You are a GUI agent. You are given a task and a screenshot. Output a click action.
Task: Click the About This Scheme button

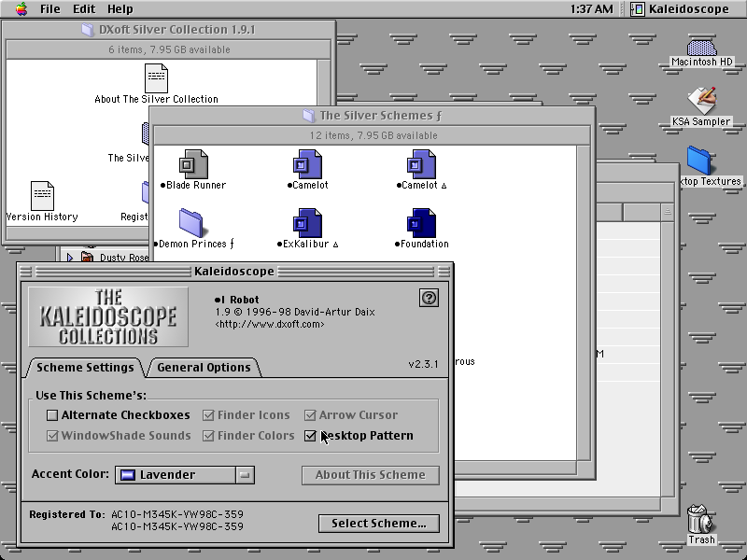coord(371,475)
